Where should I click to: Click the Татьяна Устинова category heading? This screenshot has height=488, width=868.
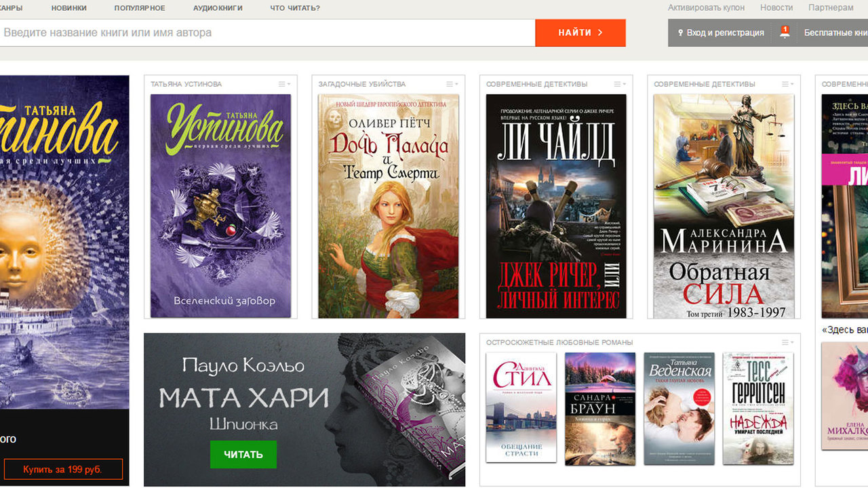pos(186,84)
